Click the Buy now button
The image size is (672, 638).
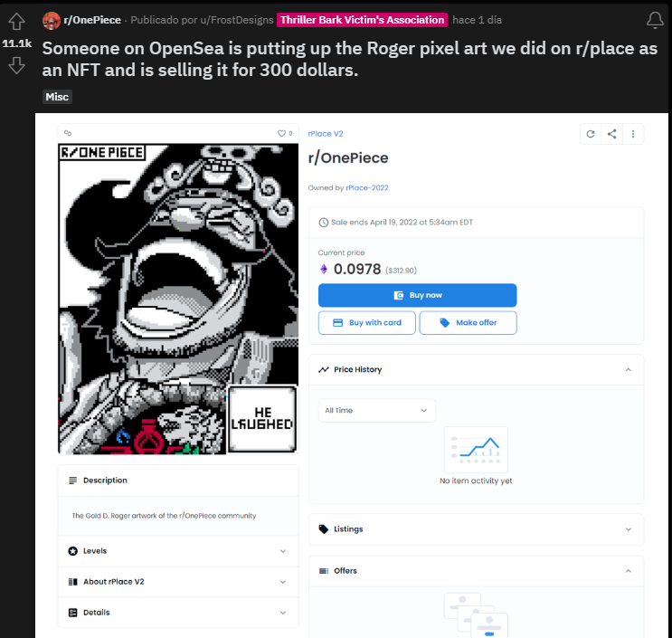tap(418, 295)
